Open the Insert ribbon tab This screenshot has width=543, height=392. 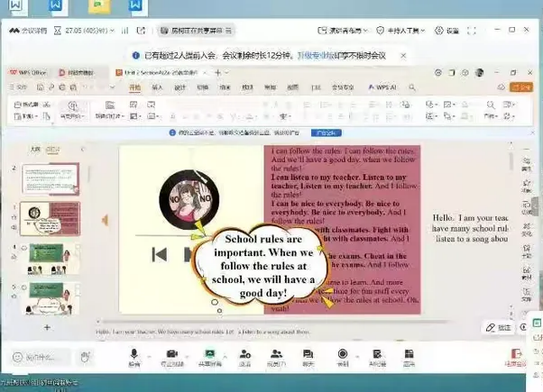point(157,87)
